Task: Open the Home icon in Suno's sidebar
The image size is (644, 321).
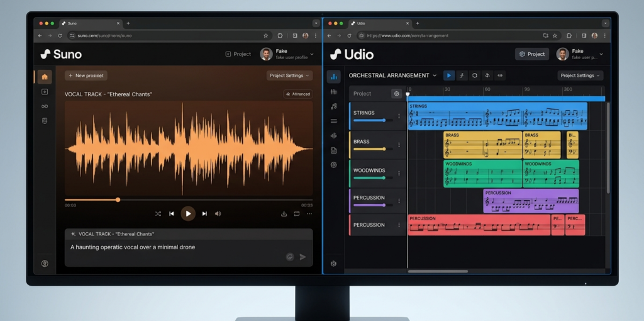Action: 45,77
